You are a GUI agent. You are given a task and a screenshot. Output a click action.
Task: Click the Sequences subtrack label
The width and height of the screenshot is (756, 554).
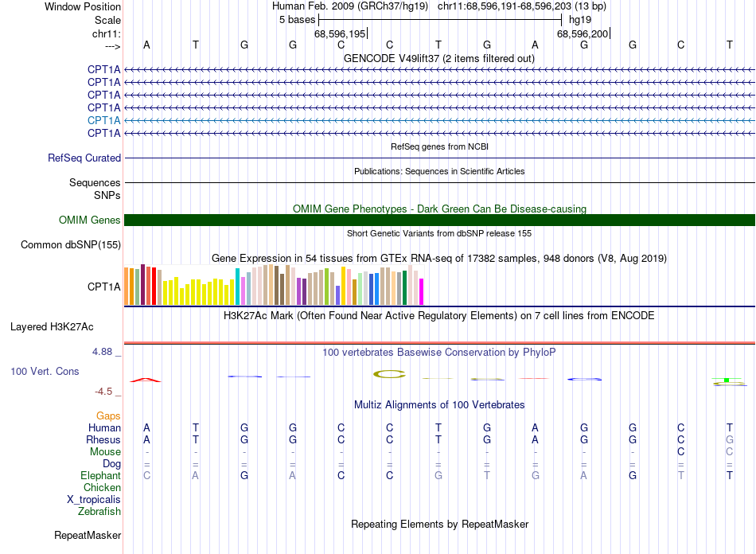coord(95,183)
